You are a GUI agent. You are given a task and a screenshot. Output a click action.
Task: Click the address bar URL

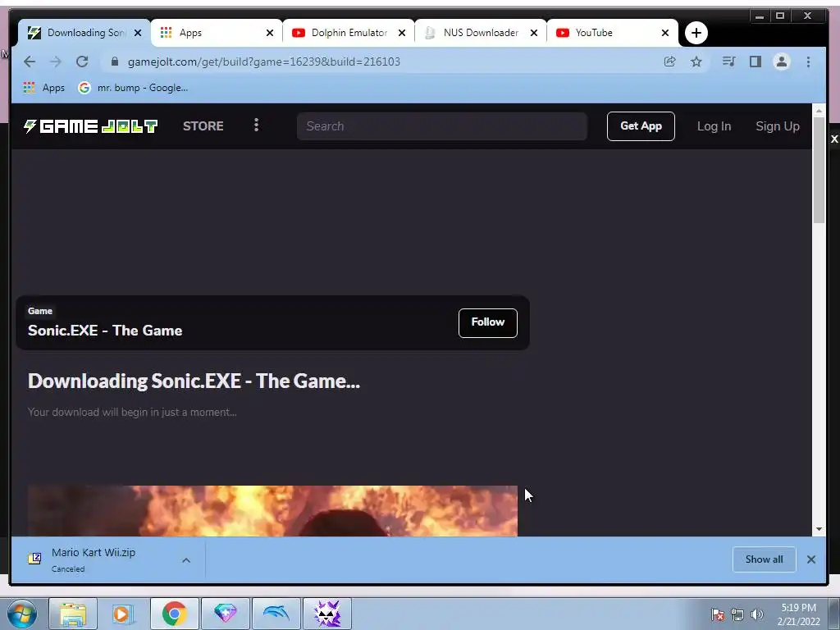263,62
